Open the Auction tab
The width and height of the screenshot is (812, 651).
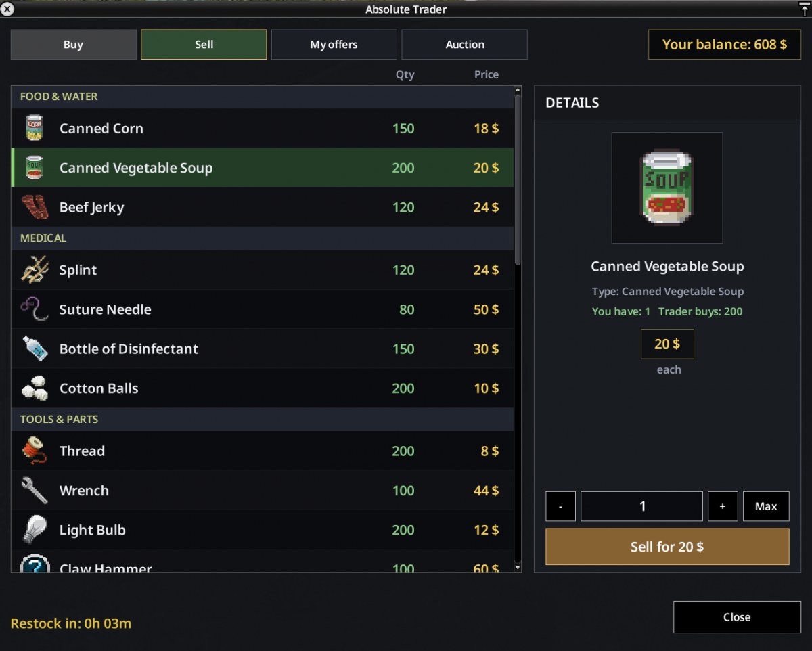(x=464, y=45)
